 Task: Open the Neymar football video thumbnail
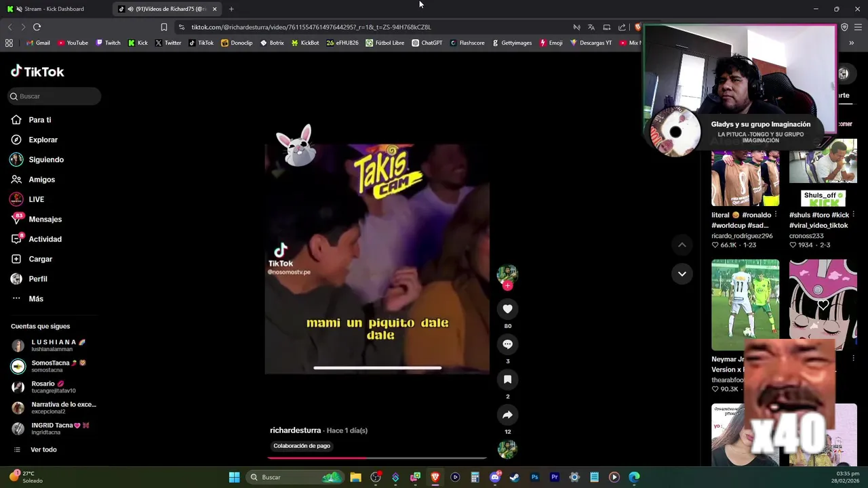pyautogui.click(x=745, y=305)
